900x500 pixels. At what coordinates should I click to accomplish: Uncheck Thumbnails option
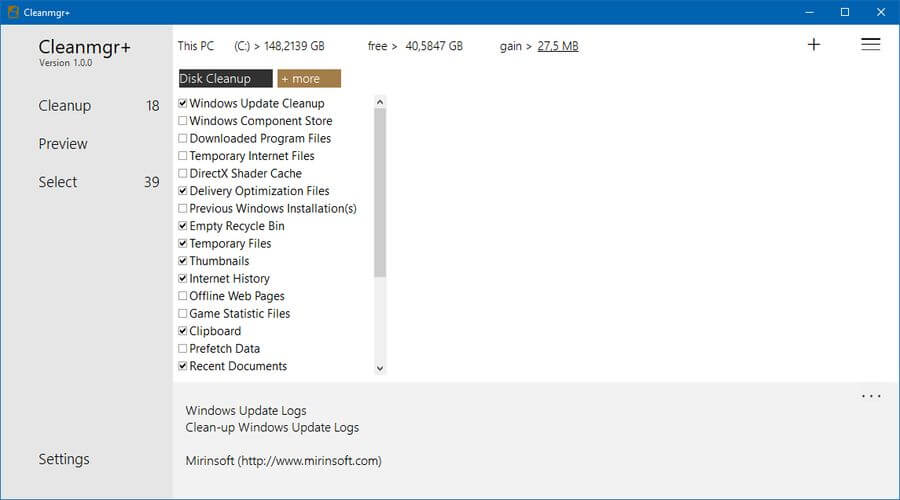pos(183,261)
